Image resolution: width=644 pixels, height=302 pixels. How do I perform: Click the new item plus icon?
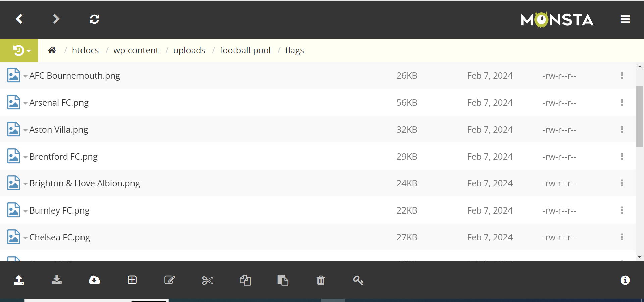[x=132, y=280]
